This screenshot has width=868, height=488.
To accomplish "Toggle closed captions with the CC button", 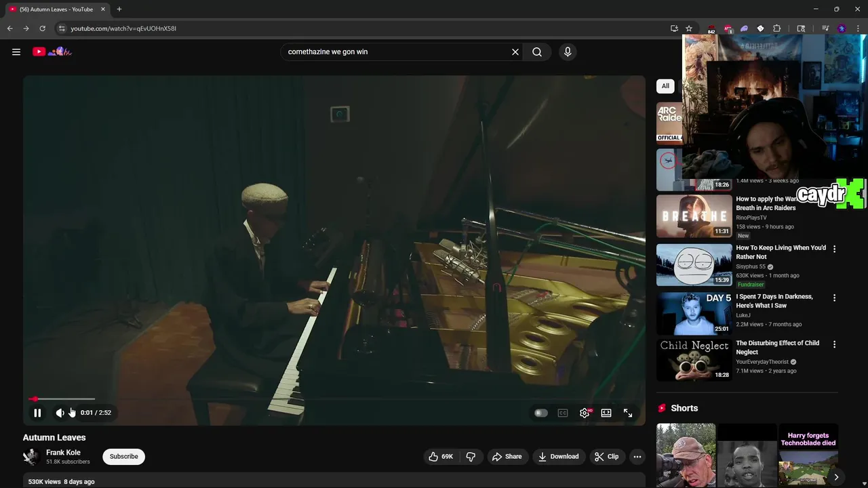I will (x=562, y=413).
